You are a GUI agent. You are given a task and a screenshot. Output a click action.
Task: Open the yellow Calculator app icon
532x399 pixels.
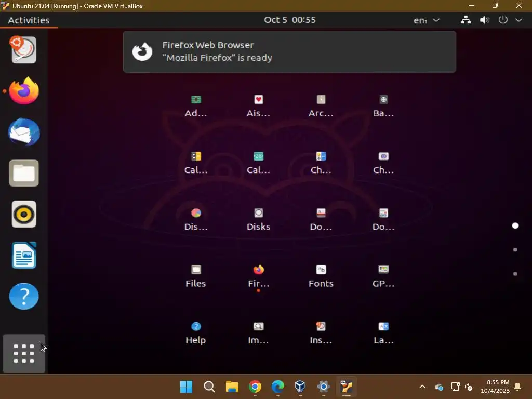click(x=196, y=163)
